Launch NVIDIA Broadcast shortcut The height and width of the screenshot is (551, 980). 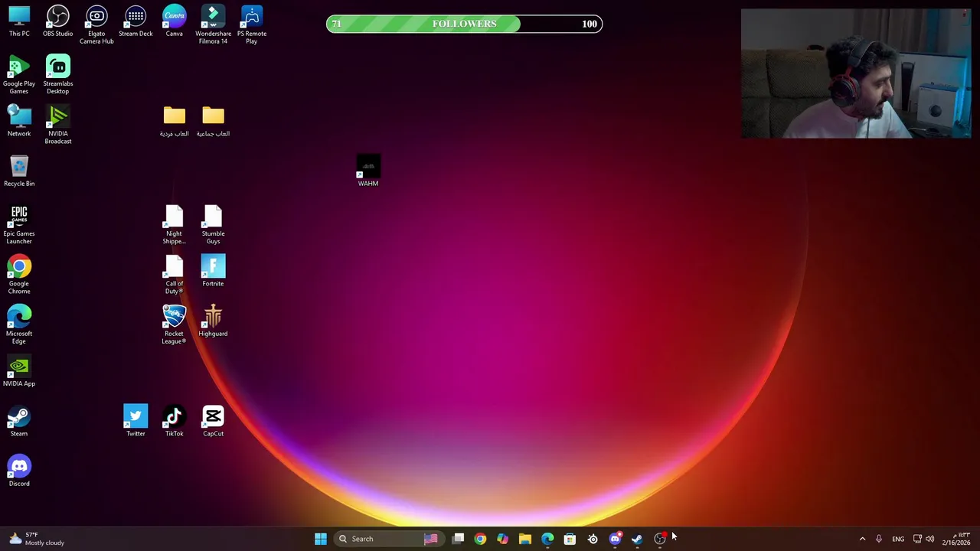[x=58, y=125]
